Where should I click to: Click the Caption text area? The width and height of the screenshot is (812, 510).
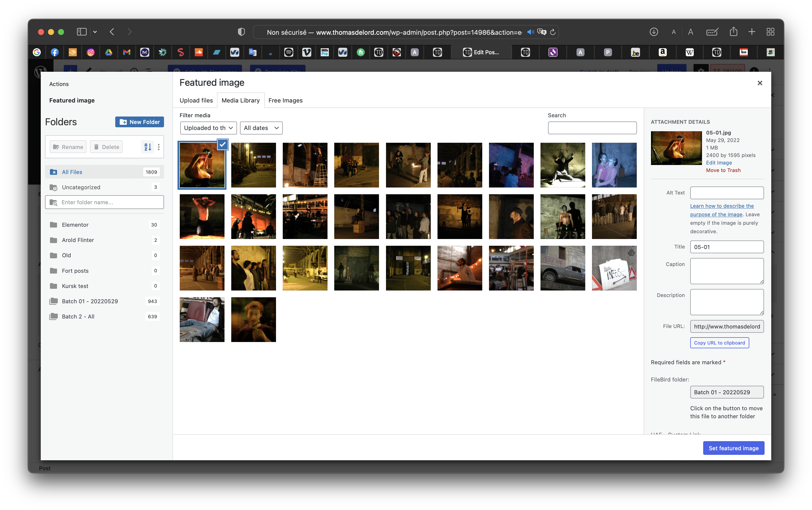pyautogui.click(x=727, y=271)
